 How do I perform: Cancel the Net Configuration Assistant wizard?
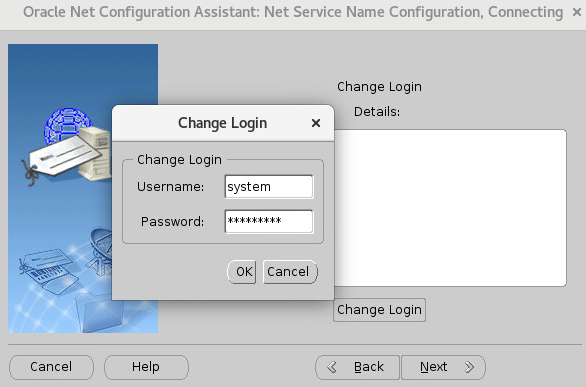click(51, 367)
